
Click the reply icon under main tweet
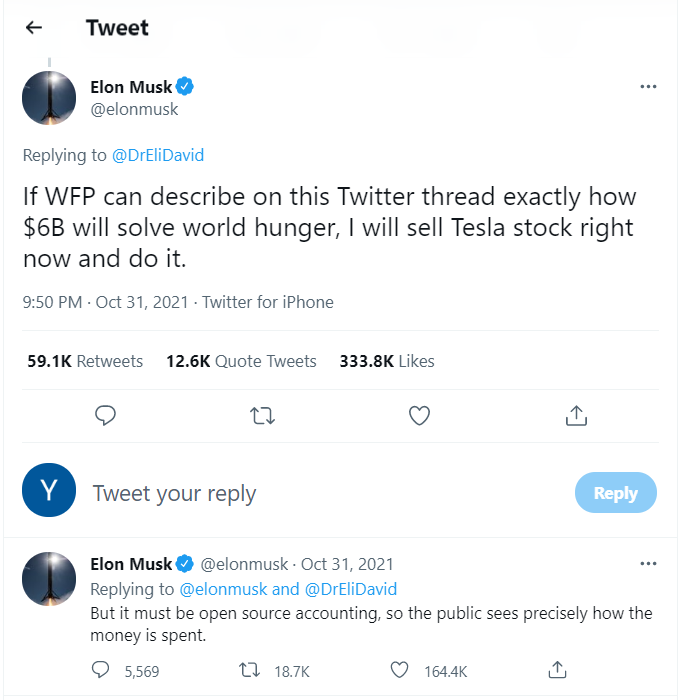[105, 415]
